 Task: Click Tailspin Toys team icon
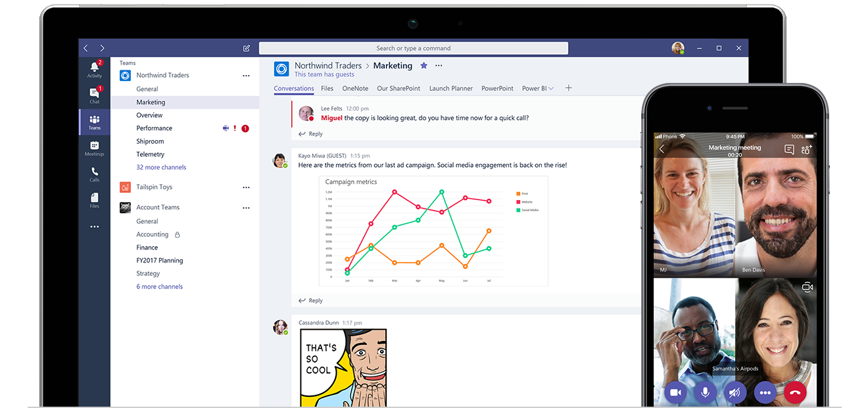[125, 188]
